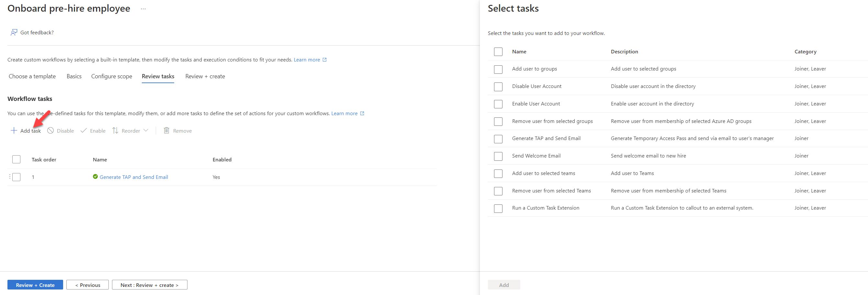Click the Task order column header
The width and height of the screenshot is (868, 295).
[x=44, y=159]
